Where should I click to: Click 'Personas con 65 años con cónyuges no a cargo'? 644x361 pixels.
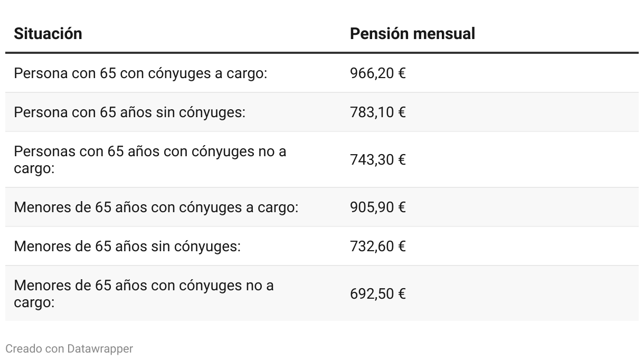[x=150, y=160]
